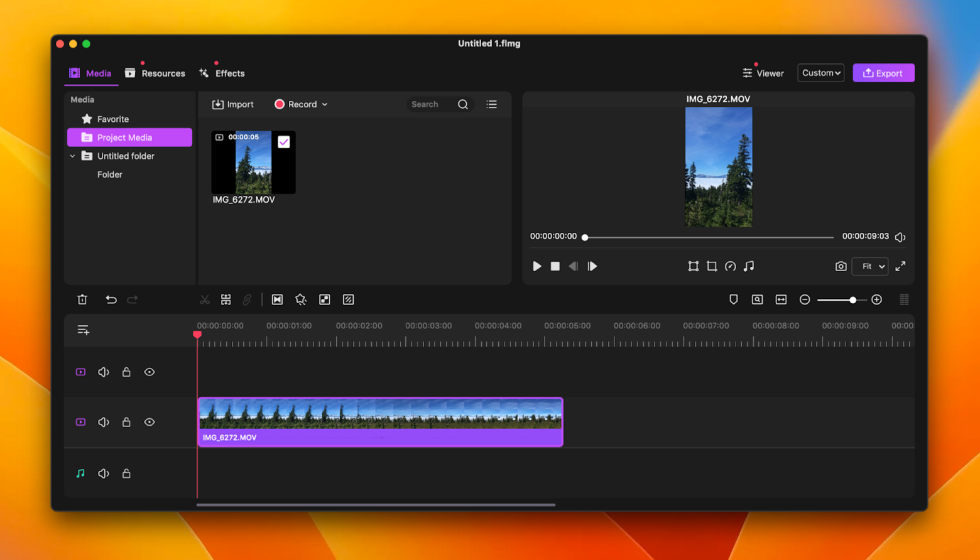Take a snapshot with the camera icon
This screenshot has width=980, height=560.
point(841,266)
